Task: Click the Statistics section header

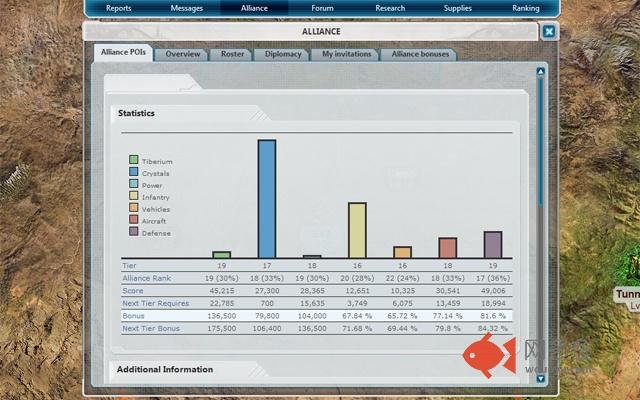Action: (136, 113)
